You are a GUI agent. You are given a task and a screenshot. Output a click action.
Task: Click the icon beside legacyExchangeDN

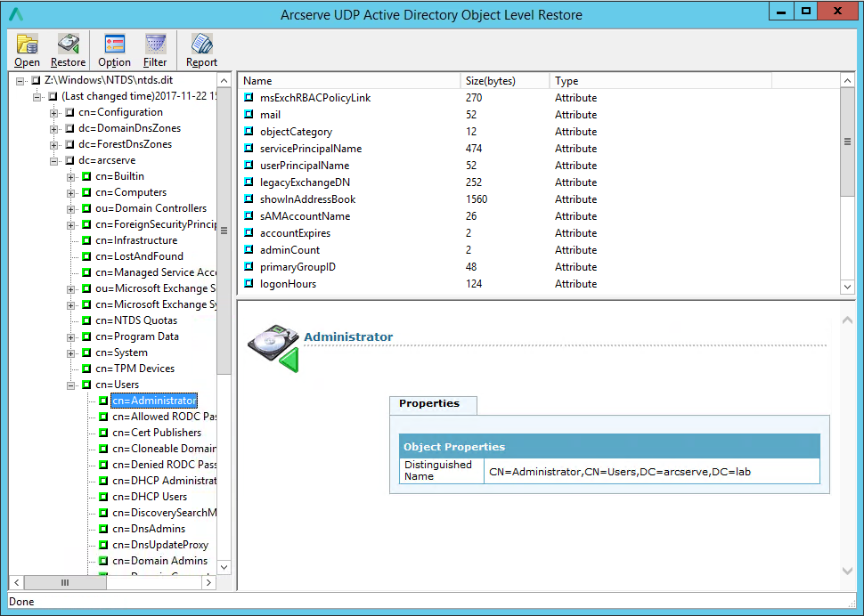pos(249,182)
